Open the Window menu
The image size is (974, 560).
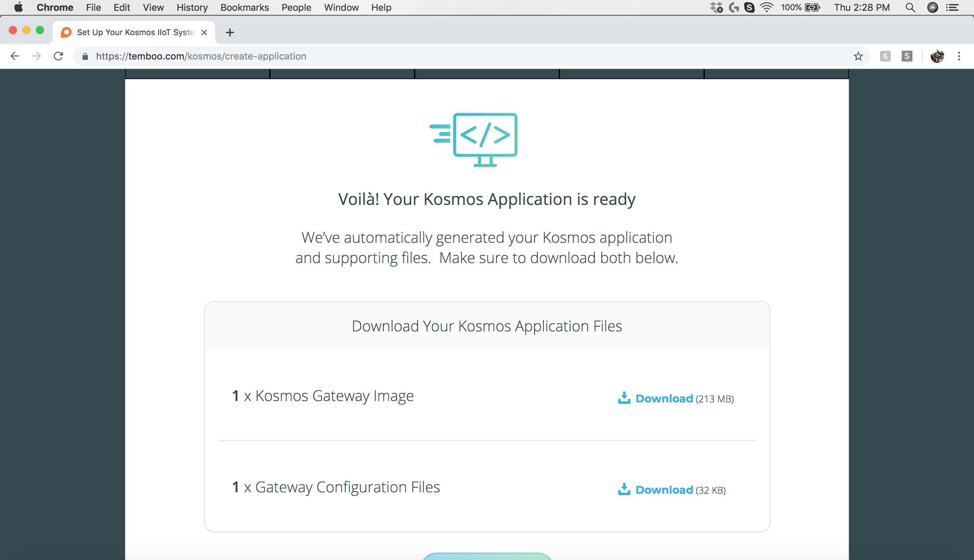click(x=341, y=7)
